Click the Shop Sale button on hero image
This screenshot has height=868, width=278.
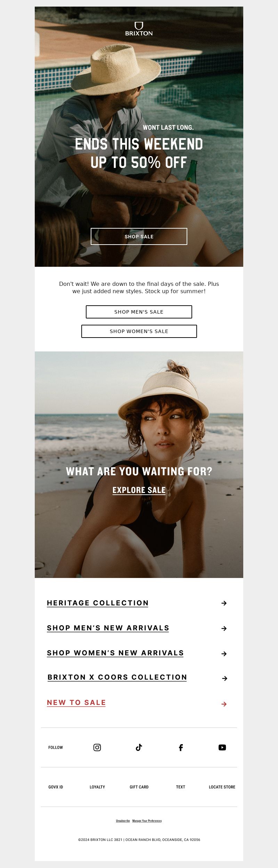(139, 236)
